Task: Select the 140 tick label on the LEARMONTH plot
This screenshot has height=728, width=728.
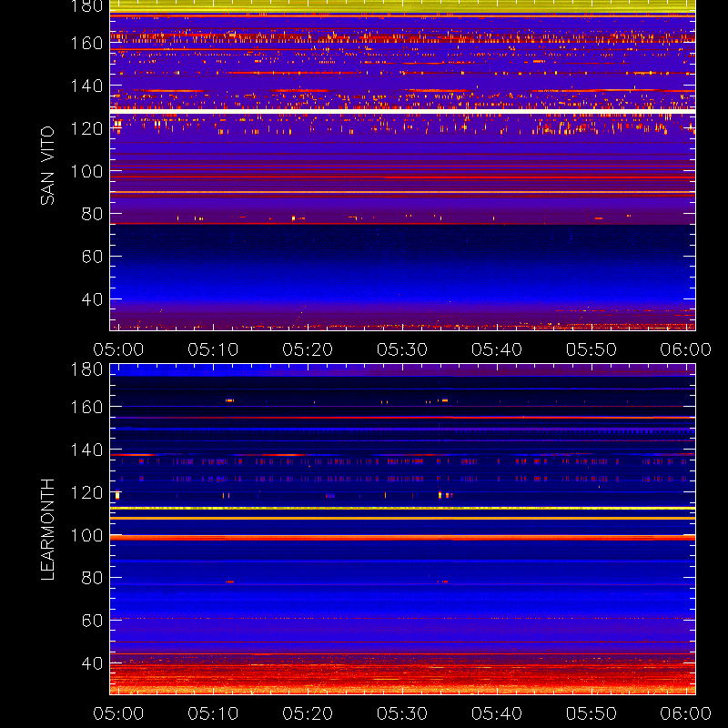Action: coord(86,450)
